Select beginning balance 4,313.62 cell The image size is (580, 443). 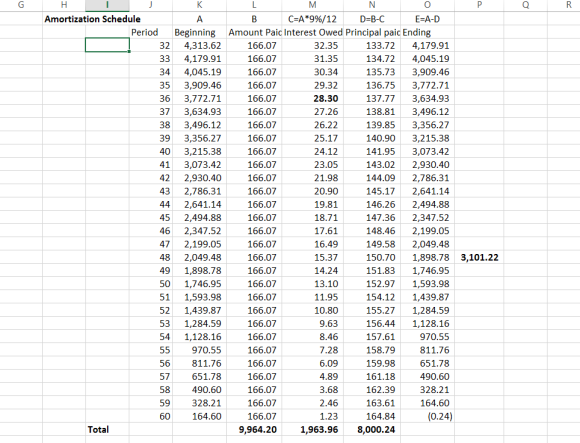coord(199,45)
